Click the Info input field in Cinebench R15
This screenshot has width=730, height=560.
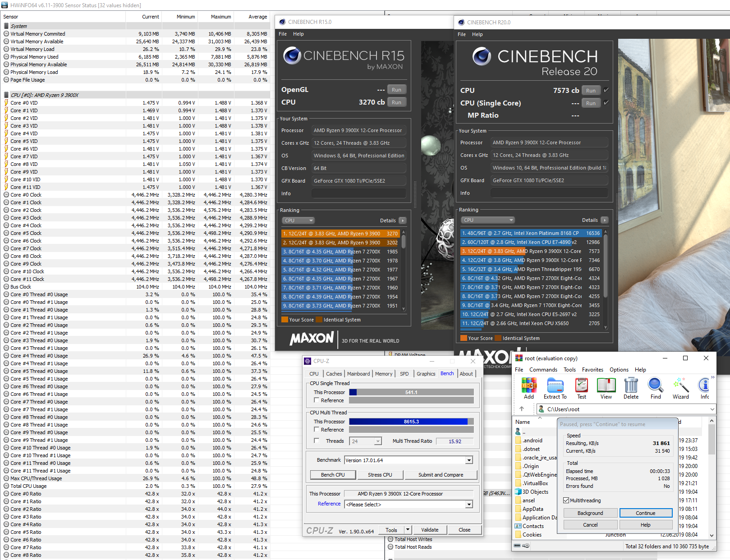(359, 193)
